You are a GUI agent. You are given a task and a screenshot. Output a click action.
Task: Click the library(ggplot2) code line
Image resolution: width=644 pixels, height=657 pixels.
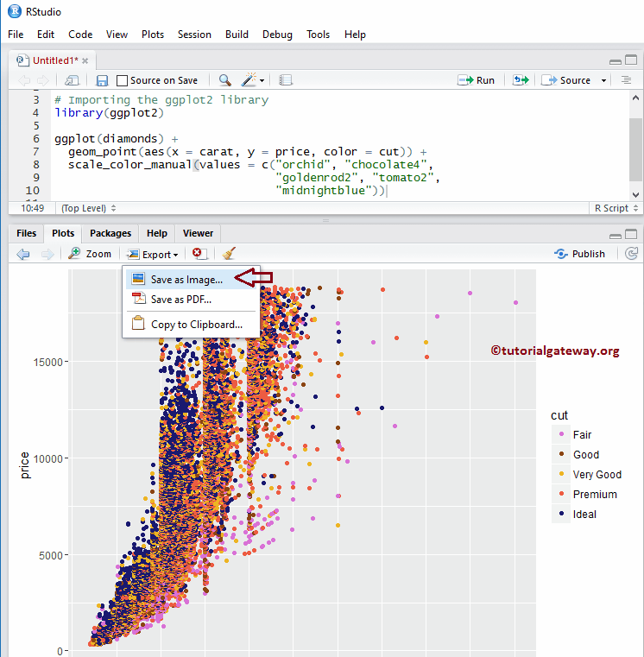click(x=109, y=113)
